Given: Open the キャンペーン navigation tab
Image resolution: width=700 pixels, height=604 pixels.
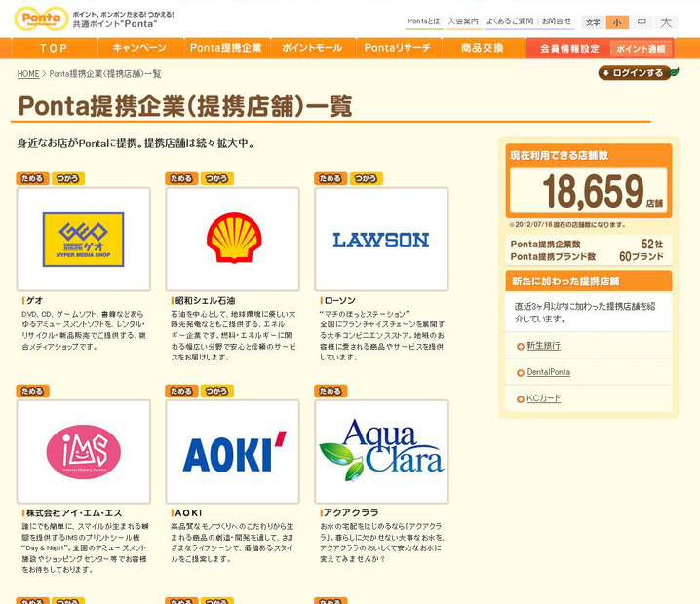Looking at the screenshot, I should tap(139, 48).
